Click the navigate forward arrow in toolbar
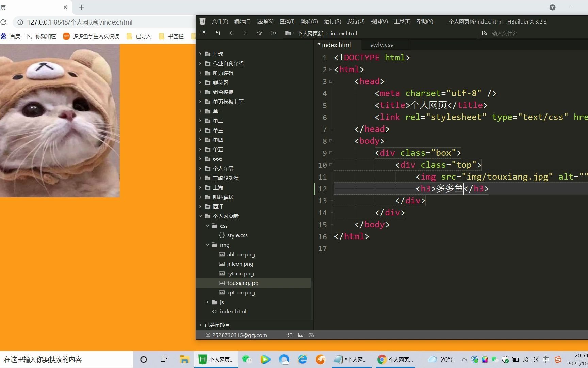The image size is (588, 368). pos(245,33)
